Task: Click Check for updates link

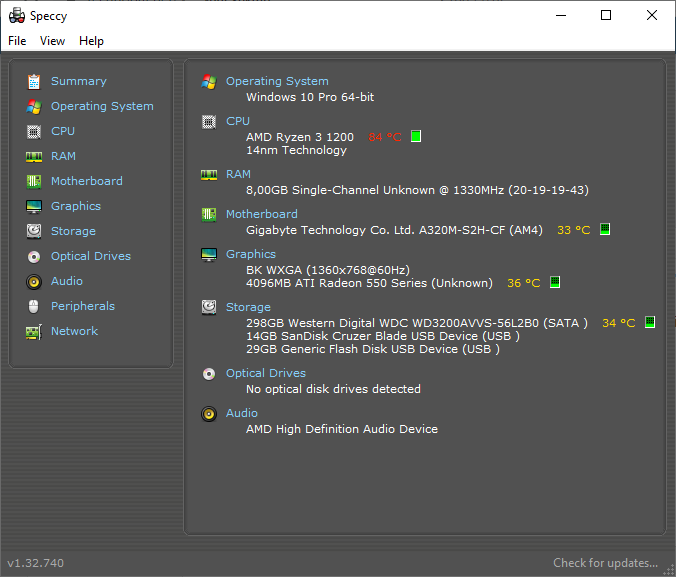Action: click(605, 563)
